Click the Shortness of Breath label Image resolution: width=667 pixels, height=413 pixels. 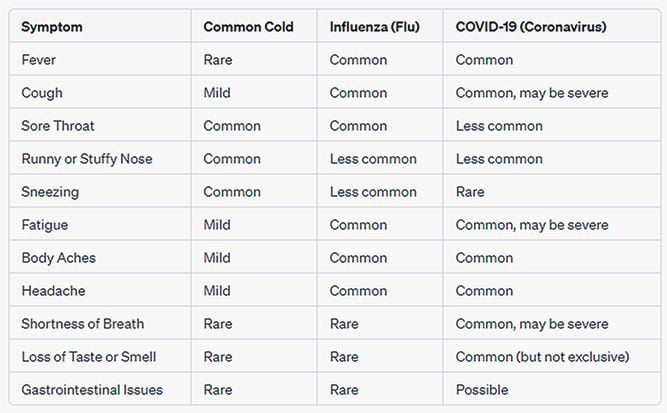pos(83,324)
